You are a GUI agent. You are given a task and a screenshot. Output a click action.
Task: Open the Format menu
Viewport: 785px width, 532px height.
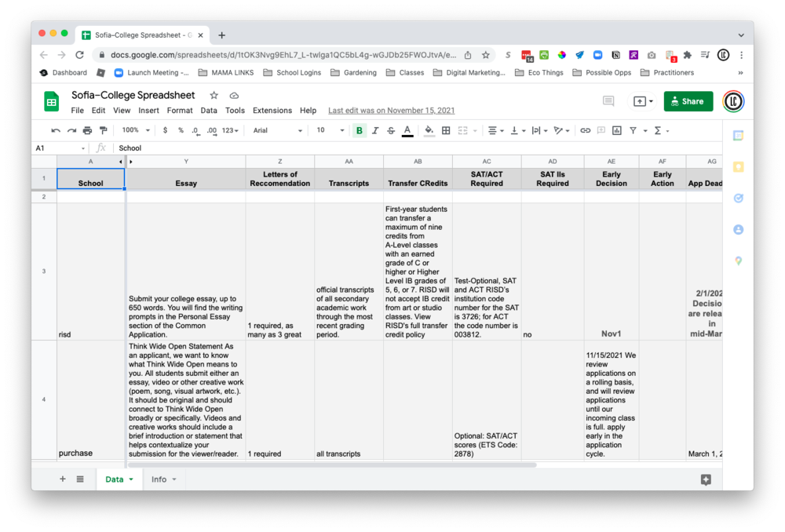coord(180,111)
